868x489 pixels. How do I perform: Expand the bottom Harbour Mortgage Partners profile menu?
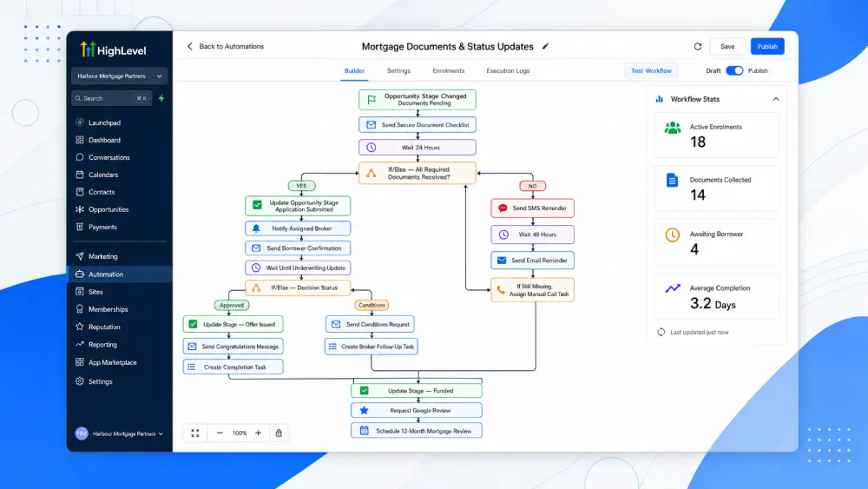pos(119,433)
